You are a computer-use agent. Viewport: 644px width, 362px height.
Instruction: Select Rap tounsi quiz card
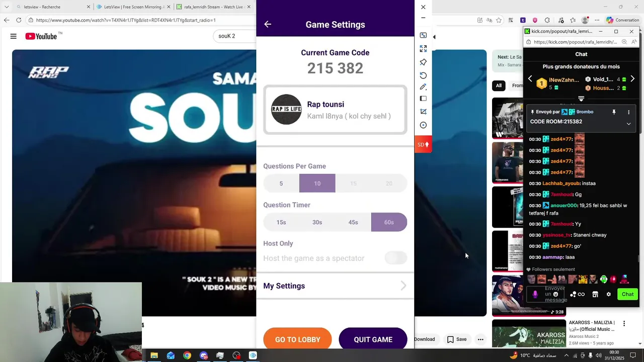(x=335, y=110)
